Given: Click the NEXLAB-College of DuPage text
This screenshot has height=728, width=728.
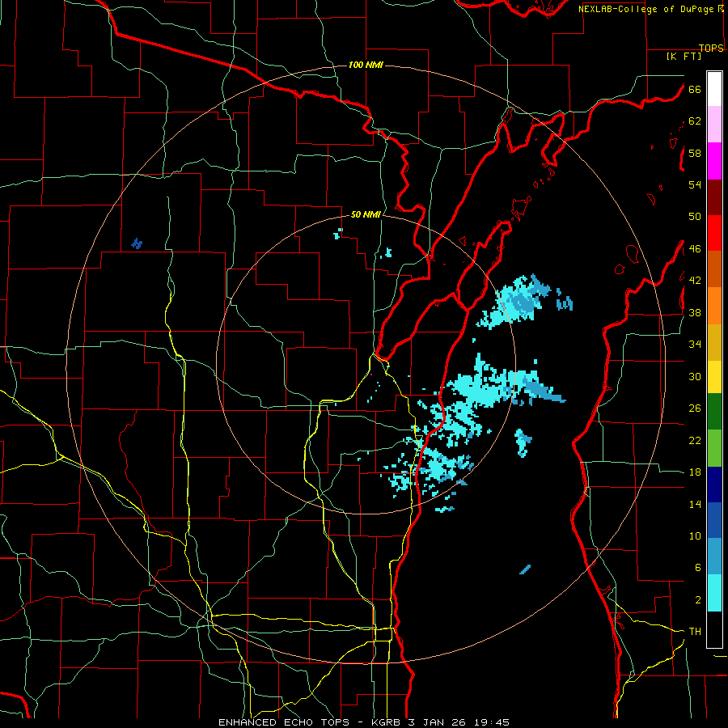Looking at the screenshot, I should (x=645, y=9).
